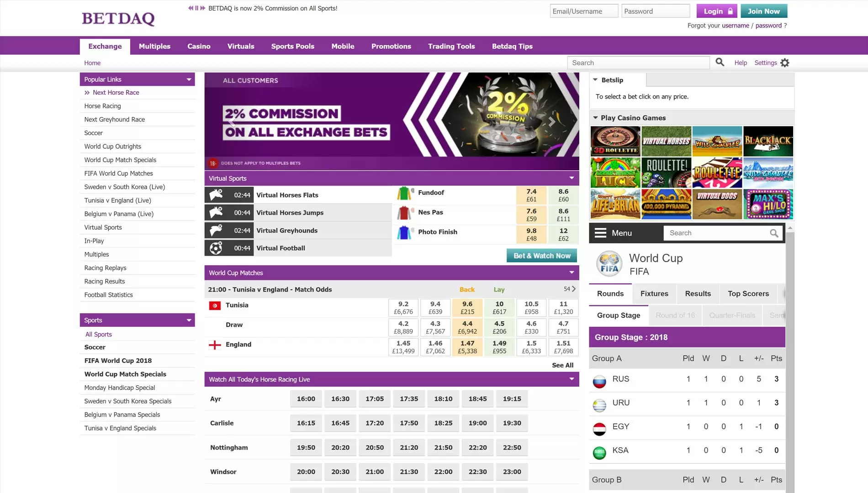Click the Login button

click(717, 11)
